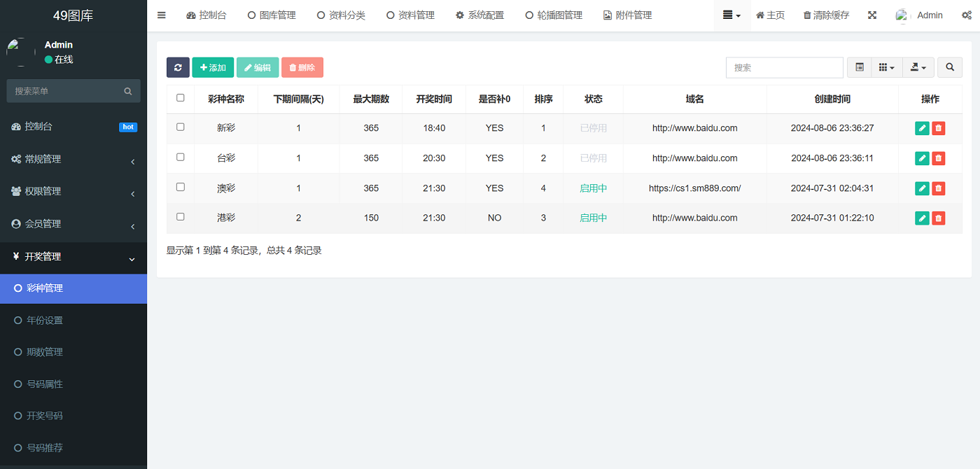Click the toggle pagination icon near search box

[x=859, y=67]
